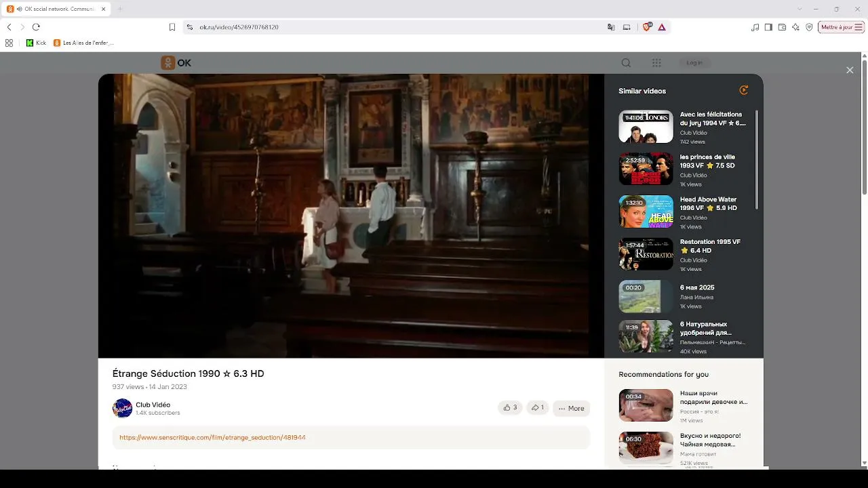Image resolution: width=868 pixels, height=488 pixels.
Task: Mute the tab using speaker icon
Action: click(x=20, y=9)
